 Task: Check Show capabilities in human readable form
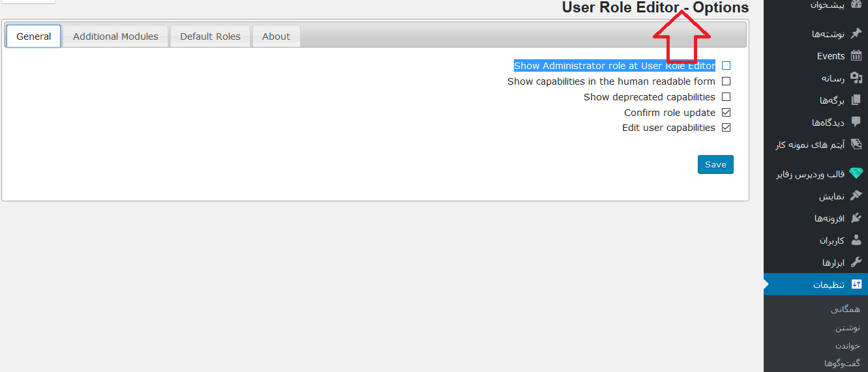pyautogui.click(x=726, y=81)
